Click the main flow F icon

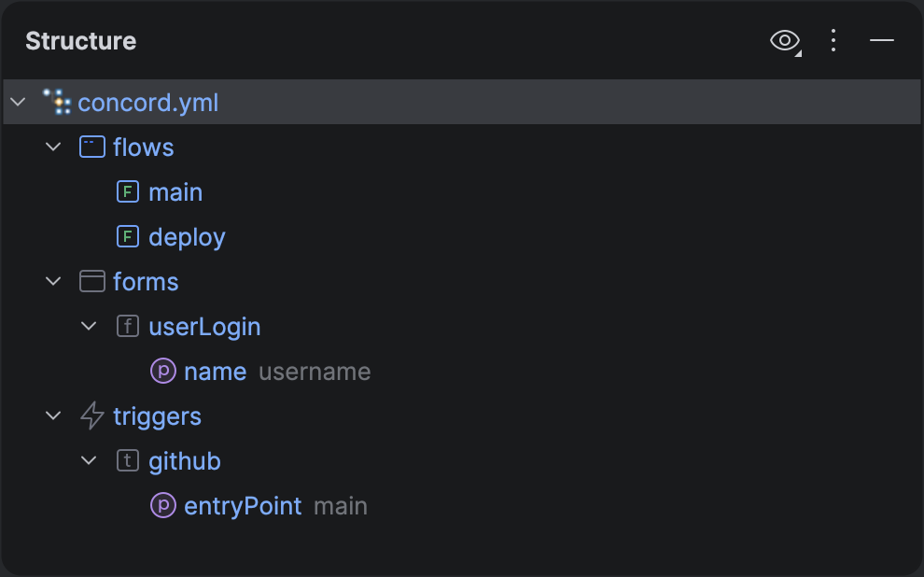pyautogui.click(x=127, y=192)
